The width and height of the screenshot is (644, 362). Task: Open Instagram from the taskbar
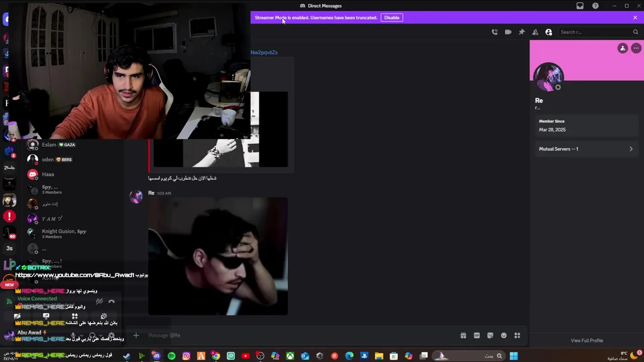click(186, 356)
